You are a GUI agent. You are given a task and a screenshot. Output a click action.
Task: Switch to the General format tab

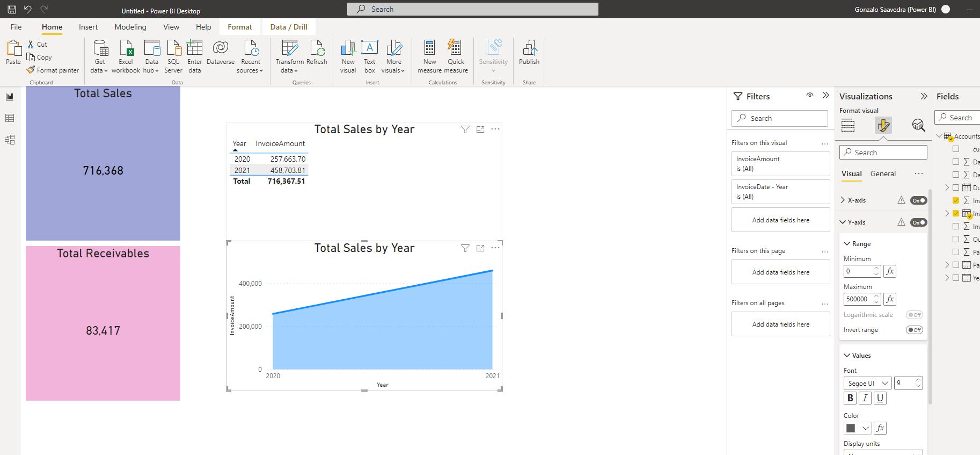[x=883, y=174]
